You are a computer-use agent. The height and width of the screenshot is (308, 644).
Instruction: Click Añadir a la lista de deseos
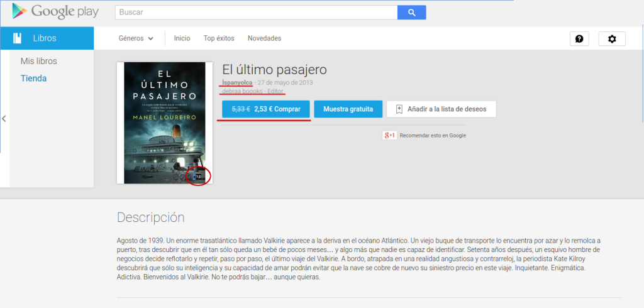click(441, 109)
